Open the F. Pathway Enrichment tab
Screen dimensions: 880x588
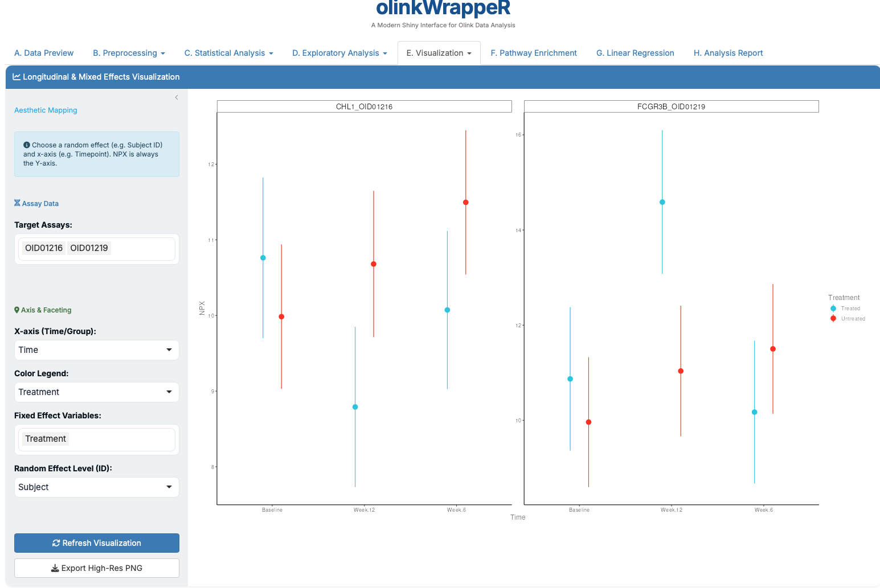533,53
